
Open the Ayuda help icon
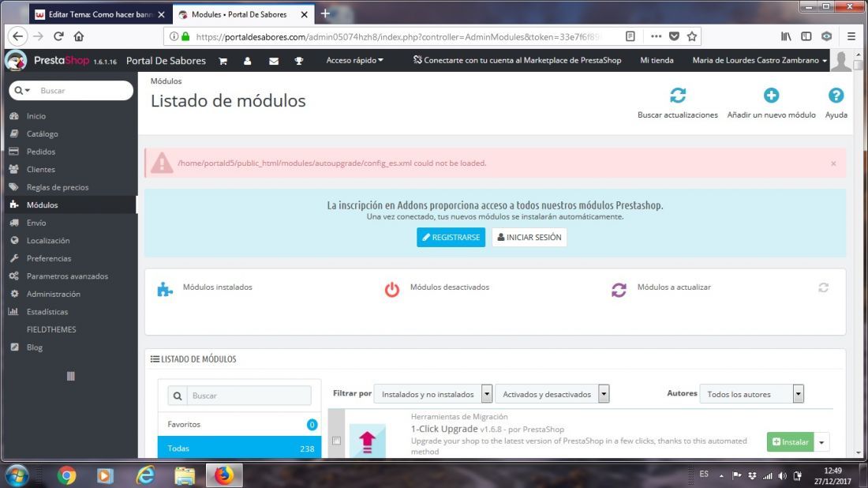[x=836, y=96]
